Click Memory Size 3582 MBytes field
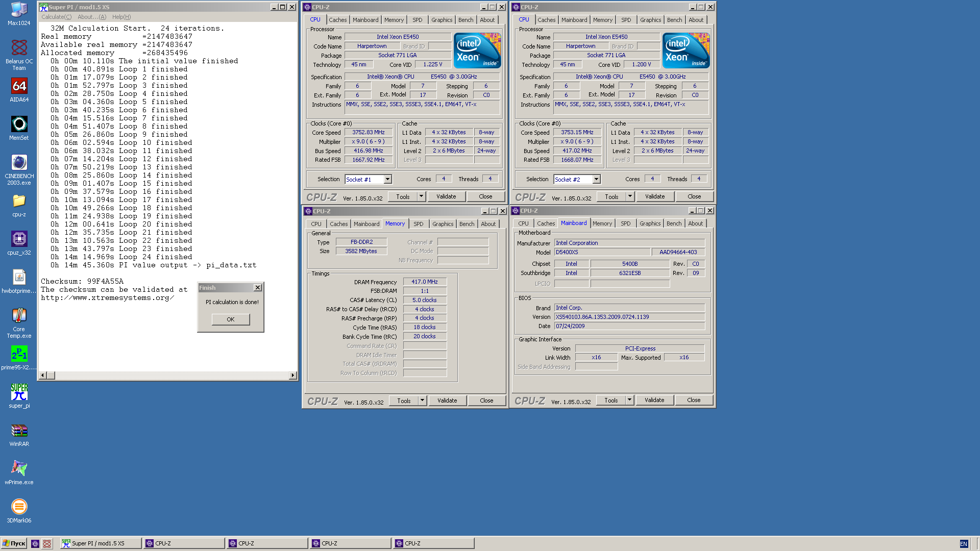The height and width of the screenshot is (551, 980). coord(361,251)
